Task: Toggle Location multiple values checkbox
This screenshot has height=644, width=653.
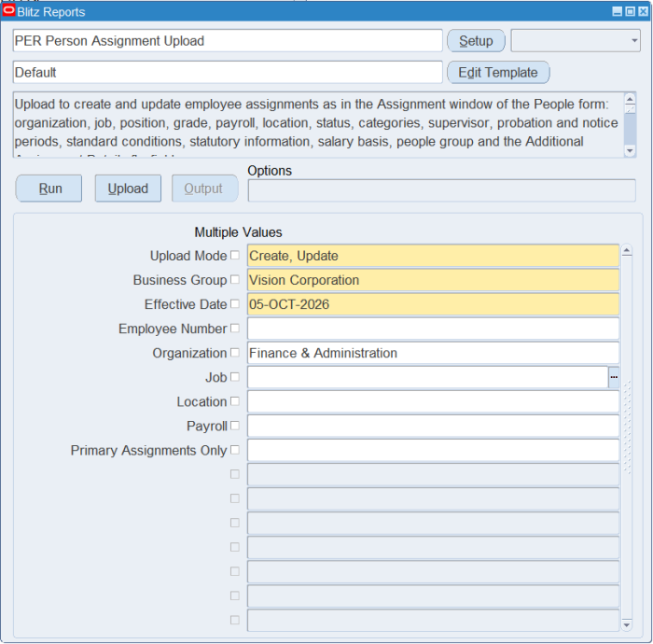Action: coord(235,400)
